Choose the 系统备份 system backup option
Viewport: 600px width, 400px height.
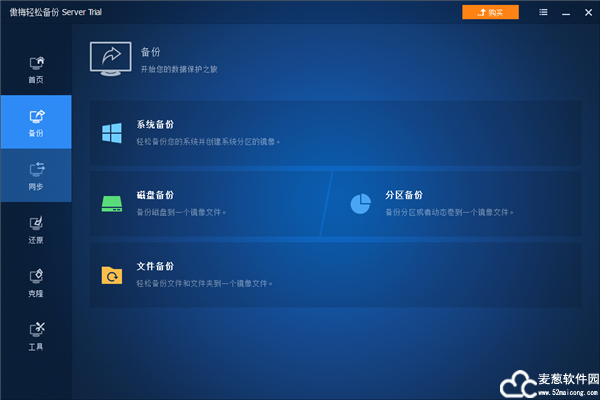(336, 133)
